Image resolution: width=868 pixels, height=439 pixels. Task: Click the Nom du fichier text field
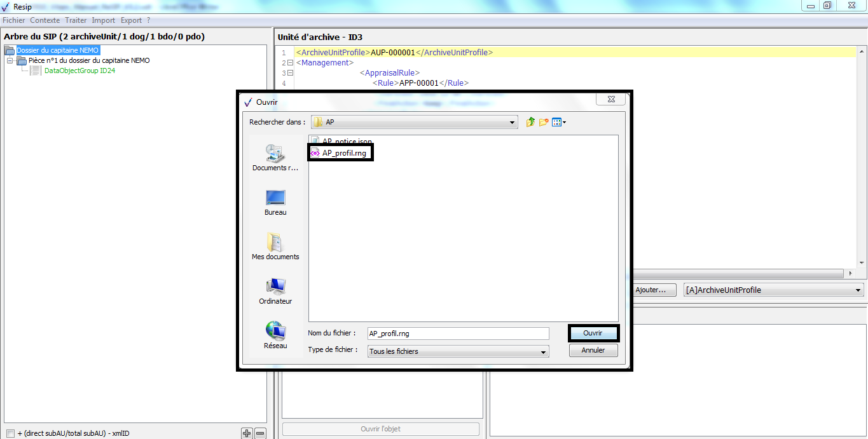pyautogui.click(x=458, y=334)
